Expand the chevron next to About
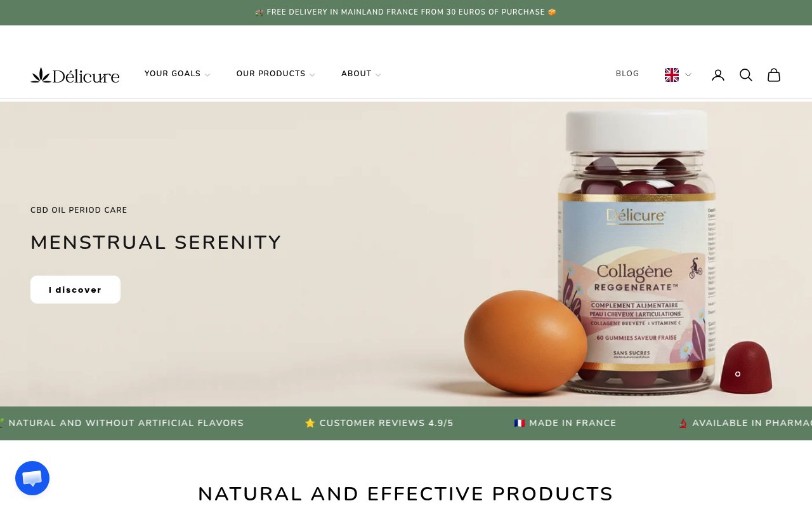Screen dimensions: 812x508 [x=378, y=75]
